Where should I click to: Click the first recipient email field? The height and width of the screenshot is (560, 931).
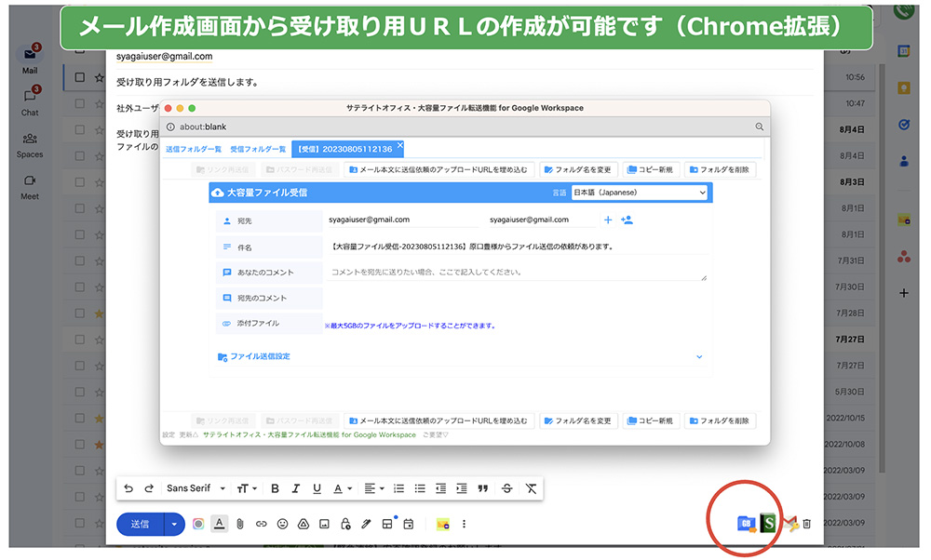(x=404, y=220)
